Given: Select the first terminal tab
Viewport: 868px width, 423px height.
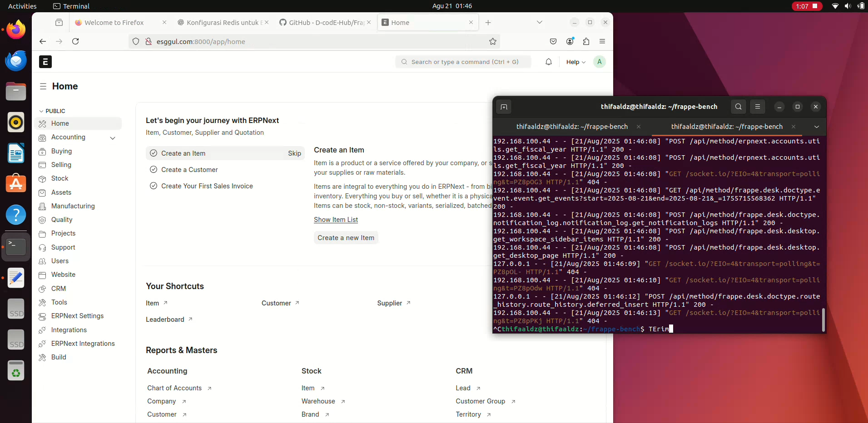Looking at the screenshot, I should (x=572, y=127).
